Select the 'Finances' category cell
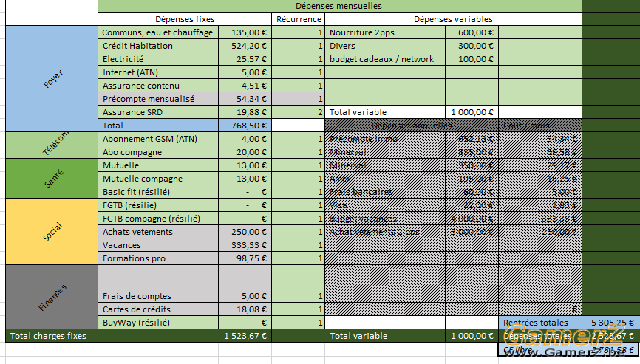Image resolution: width=640 pixels, height=364 pixels. [52, 297]
